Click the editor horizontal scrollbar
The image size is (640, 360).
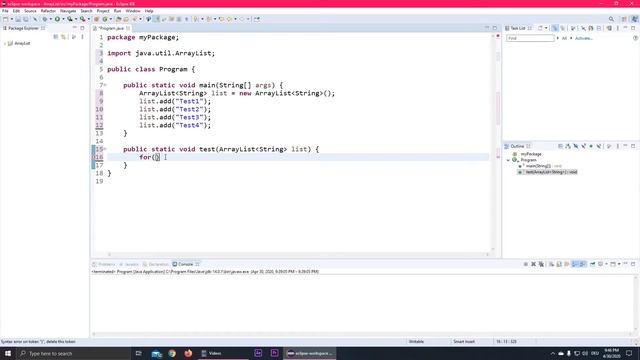tap(298, 254)
